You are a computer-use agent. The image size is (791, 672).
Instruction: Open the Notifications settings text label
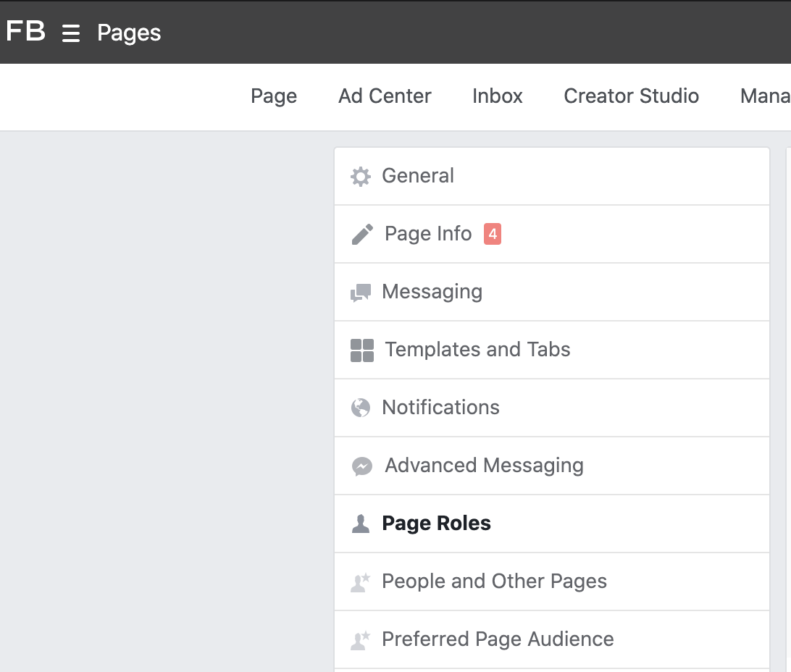[x=440, y=408]
